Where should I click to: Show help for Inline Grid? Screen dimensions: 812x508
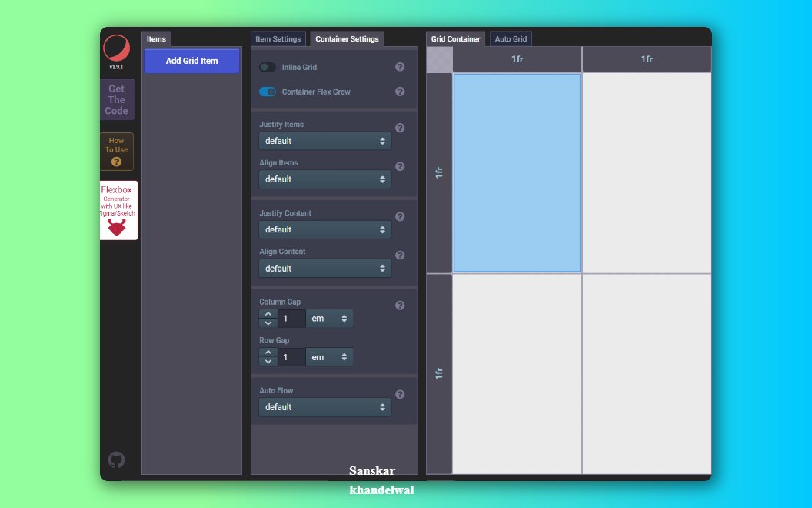[x=400, y=67]
